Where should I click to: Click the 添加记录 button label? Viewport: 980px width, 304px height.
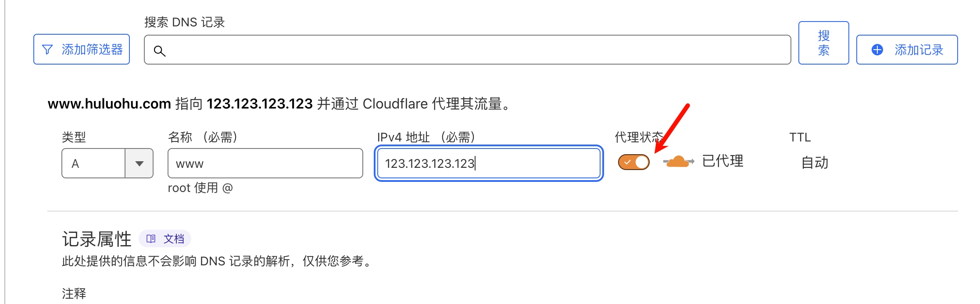[x=919, y=50]
